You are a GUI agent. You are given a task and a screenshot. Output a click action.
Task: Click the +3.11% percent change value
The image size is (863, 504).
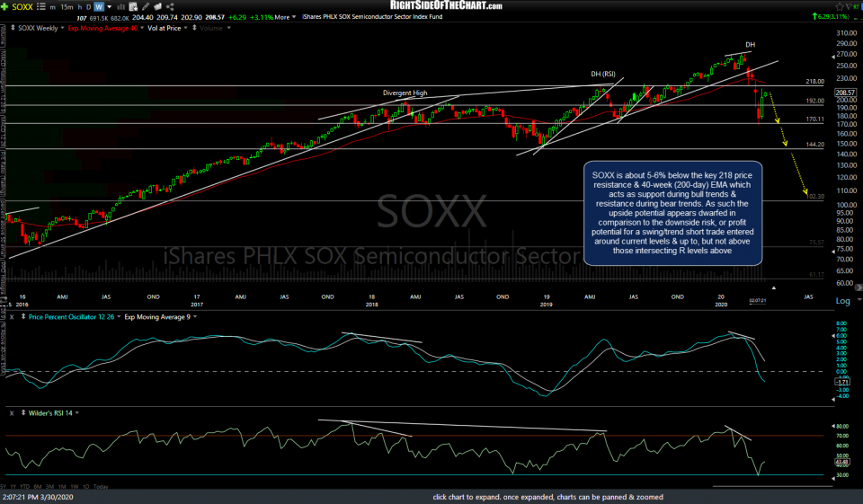(x=262, y=17)
